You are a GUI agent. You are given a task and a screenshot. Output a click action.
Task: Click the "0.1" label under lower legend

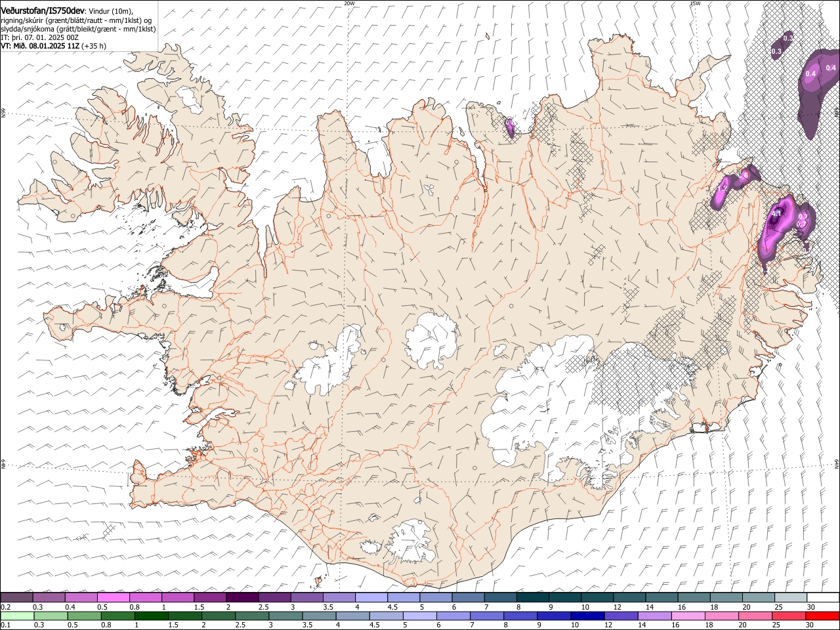click(x=5, y=625)
